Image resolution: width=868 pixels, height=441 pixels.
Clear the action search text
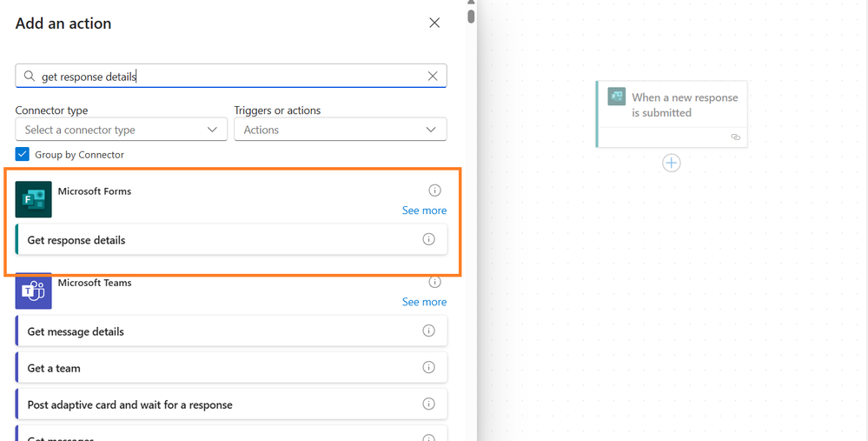pos(433,76)
